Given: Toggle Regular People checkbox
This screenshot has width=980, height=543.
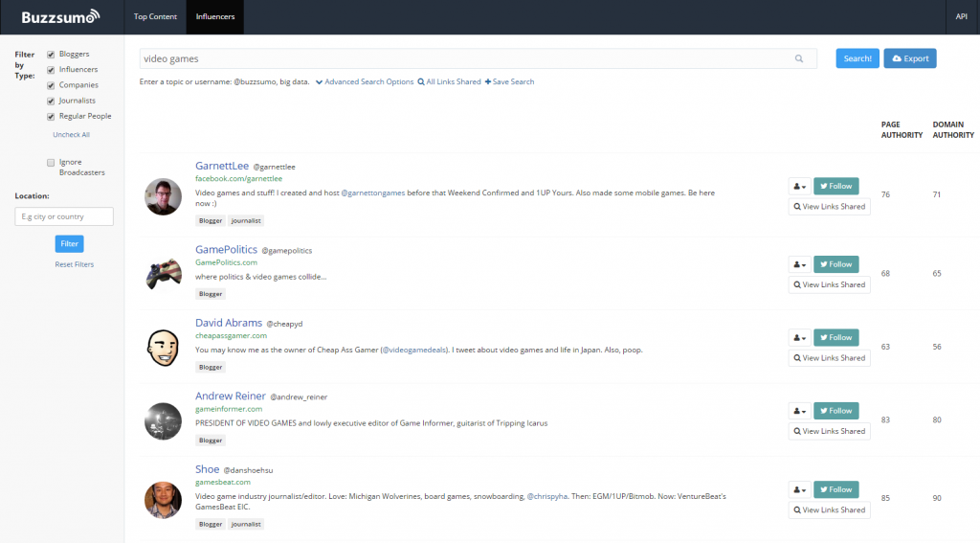Looking at the screenshot, I should click(x=51, y=117).
